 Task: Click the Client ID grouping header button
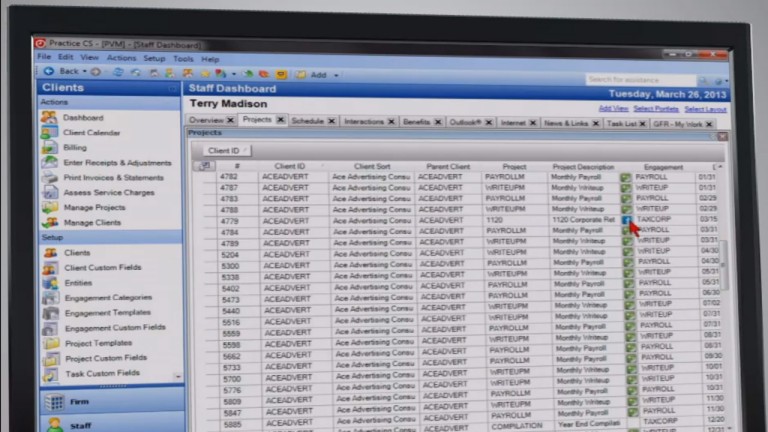click(223, 150)
